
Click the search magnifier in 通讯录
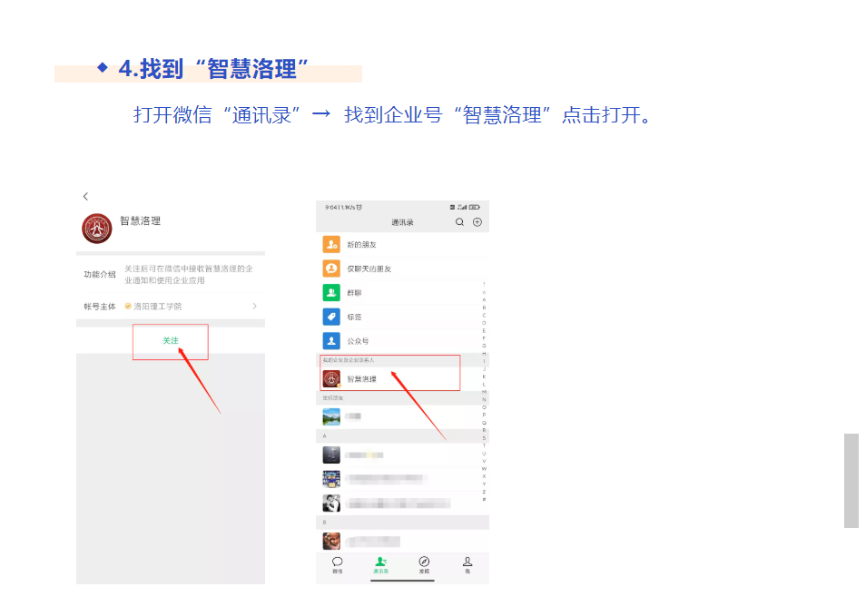click(459, 222)
